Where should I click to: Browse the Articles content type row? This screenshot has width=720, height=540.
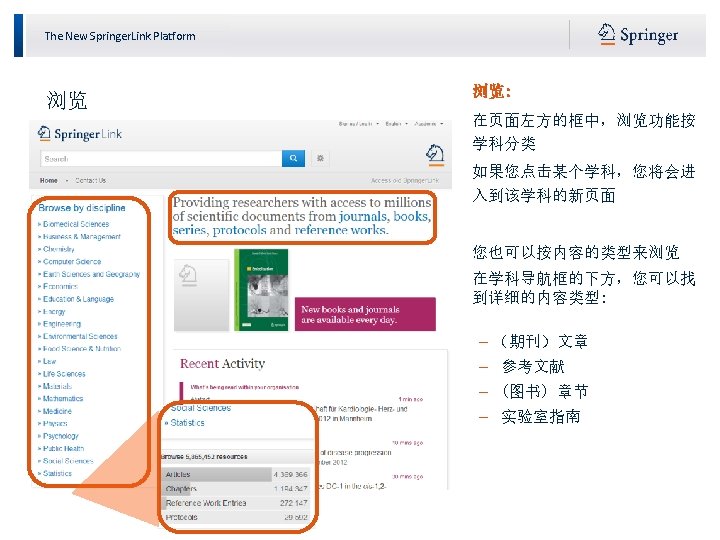click(236, 474)
